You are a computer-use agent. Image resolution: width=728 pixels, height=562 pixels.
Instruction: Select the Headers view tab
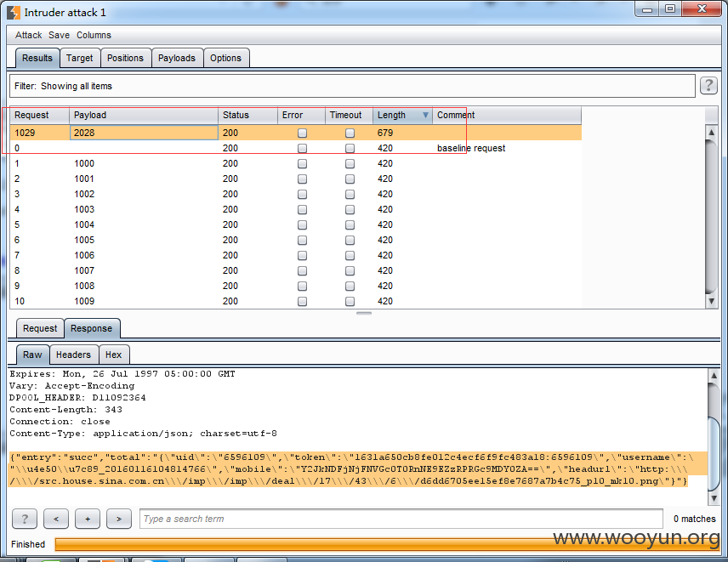coord(73,355)
